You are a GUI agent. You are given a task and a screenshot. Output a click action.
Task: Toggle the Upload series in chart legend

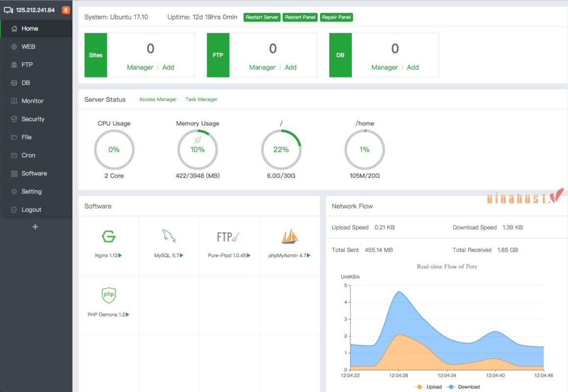[428, 387]
